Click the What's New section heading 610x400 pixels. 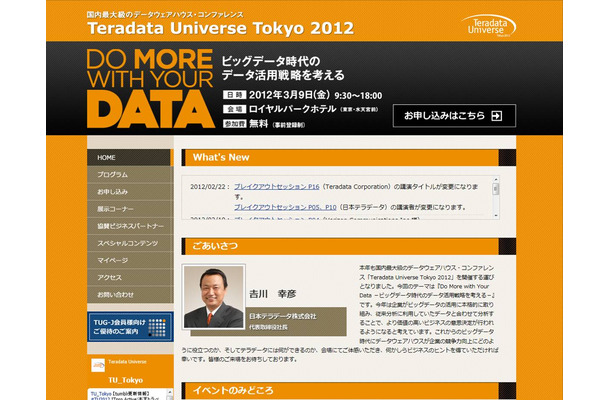coord(221,157)
